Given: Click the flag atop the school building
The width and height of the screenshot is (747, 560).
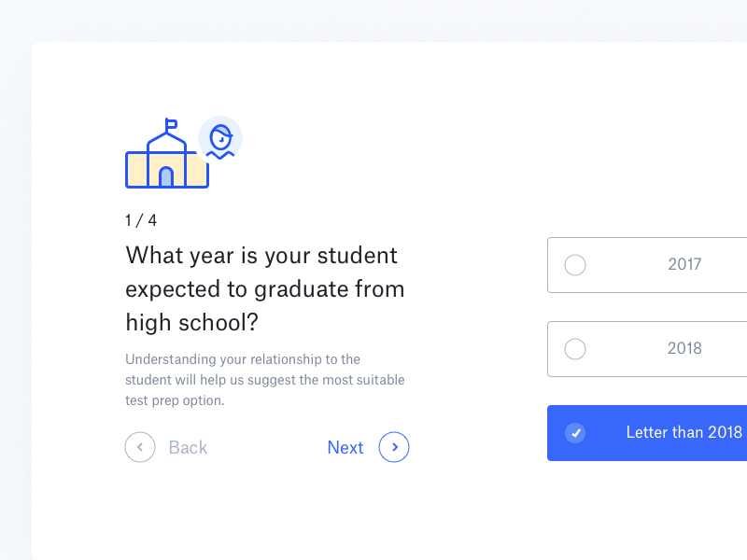Looking at the screenshot, I should point(171,124).
